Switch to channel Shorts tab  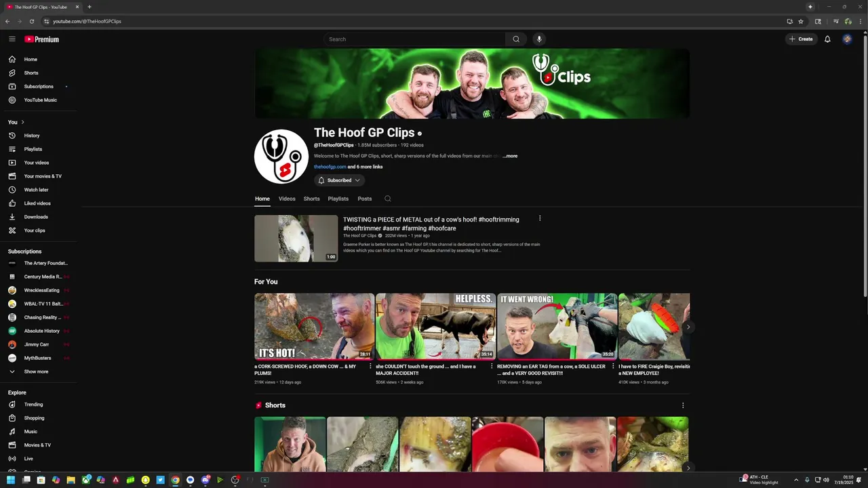pyautogui.click(x=311, y=199)
